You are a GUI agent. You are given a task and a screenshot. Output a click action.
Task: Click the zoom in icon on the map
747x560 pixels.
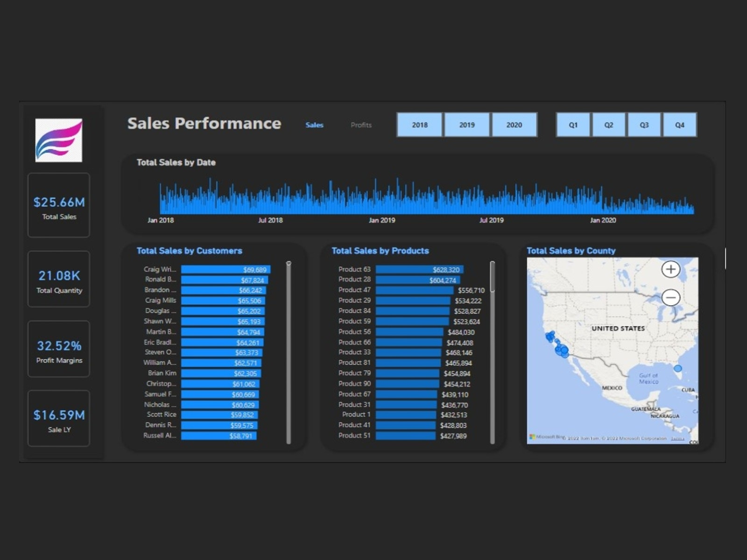[671, 269]
